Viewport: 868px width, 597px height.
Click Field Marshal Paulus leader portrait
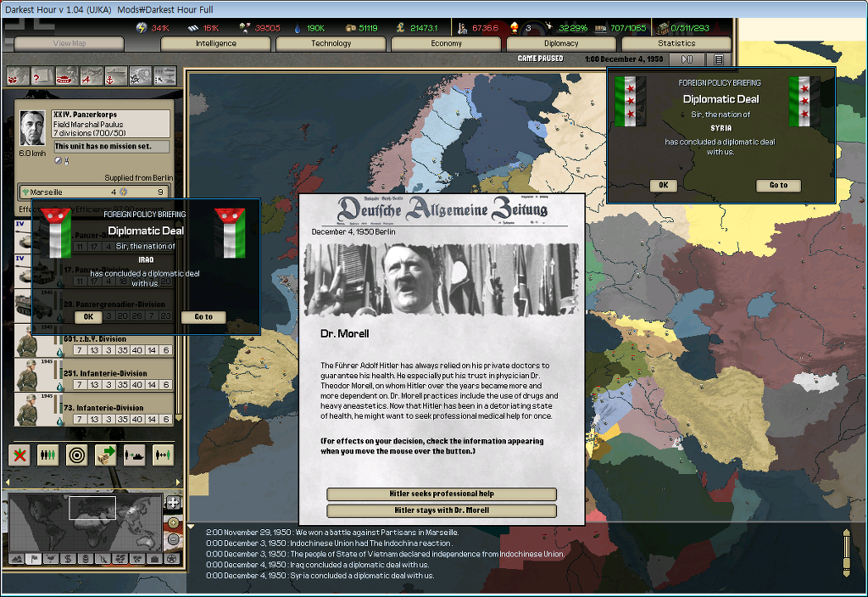click(x=32, y=128)
